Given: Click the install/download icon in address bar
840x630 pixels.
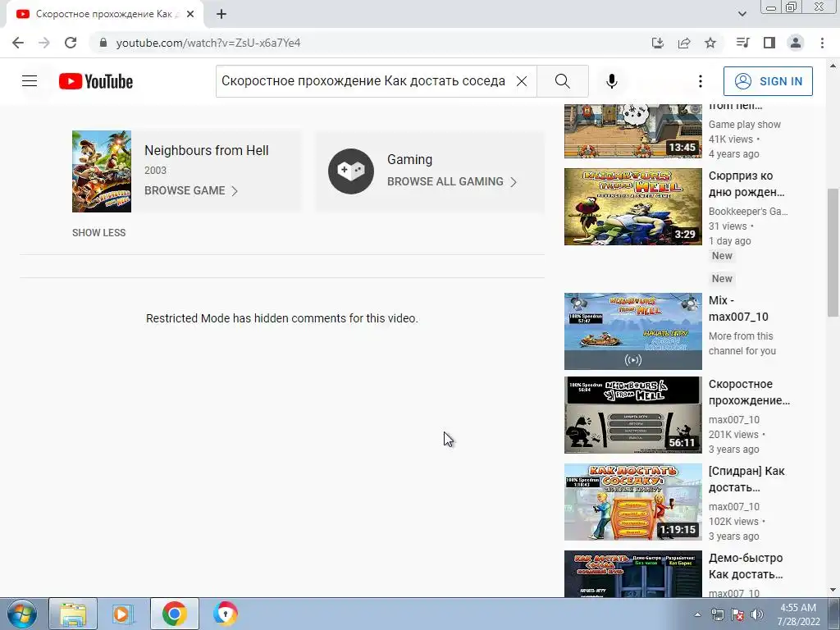Looking at the screenshot, I should [x=658, y=43].
